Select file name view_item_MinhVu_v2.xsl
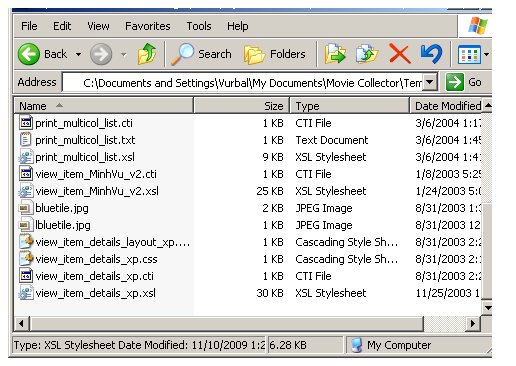 (x=97, y=191)
